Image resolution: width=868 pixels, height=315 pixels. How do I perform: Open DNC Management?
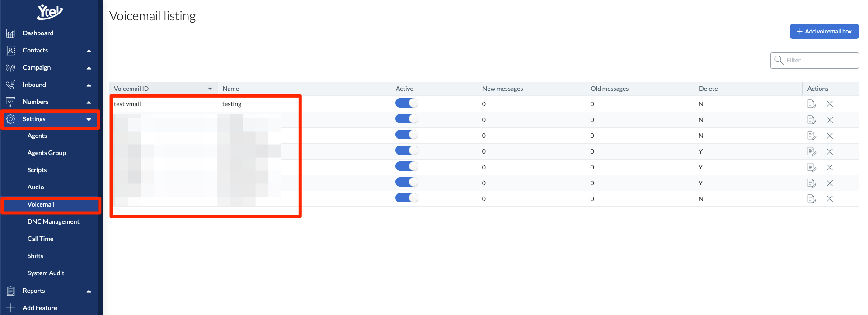(53, 221)
